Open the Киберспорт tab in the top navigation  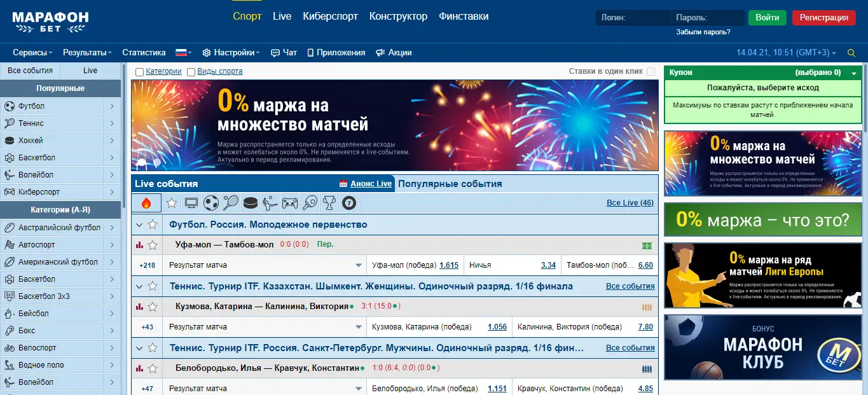click(330, 17)
